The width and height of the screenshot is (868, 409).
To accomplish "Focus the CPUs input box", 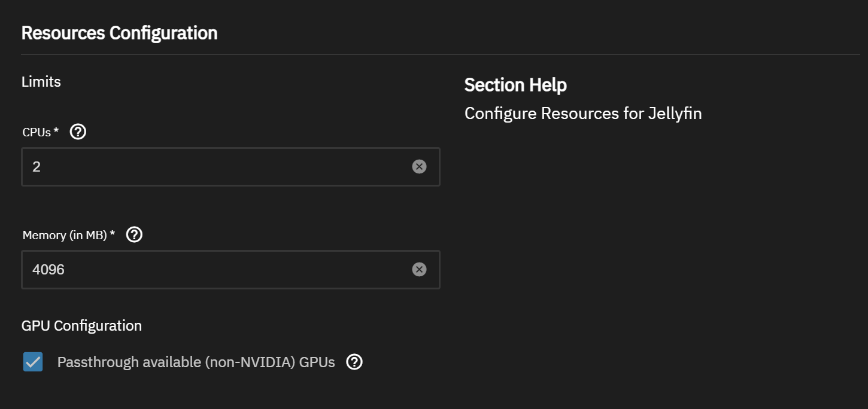I will (216, 167).
